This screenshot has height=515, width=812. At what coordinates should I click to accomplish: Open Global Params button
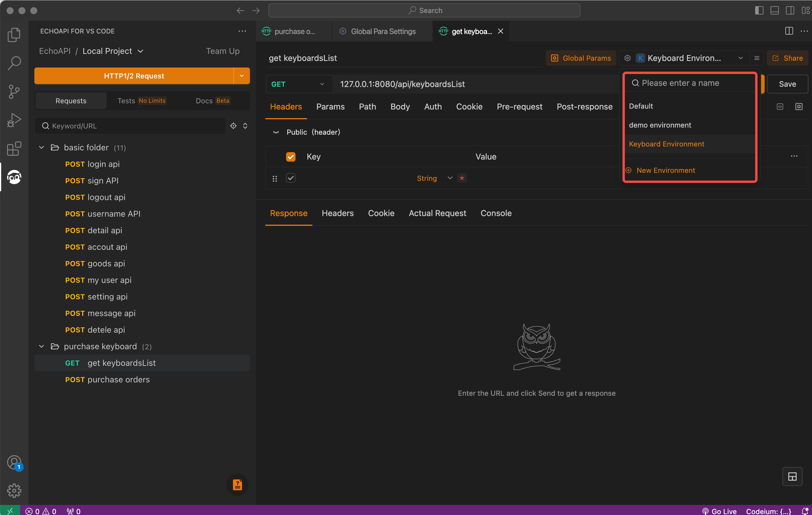pyautogui.click(x=581, y=58)
